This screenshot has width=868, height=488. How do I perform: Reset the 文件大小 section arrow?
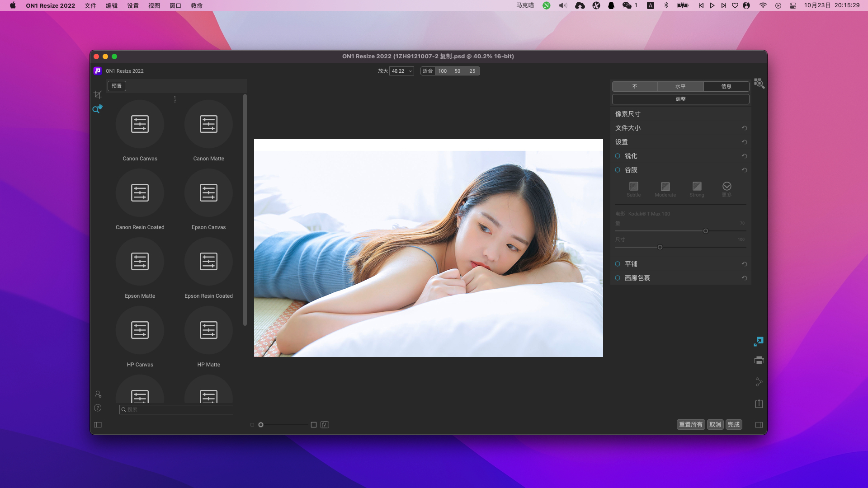[x=744, y=128]
